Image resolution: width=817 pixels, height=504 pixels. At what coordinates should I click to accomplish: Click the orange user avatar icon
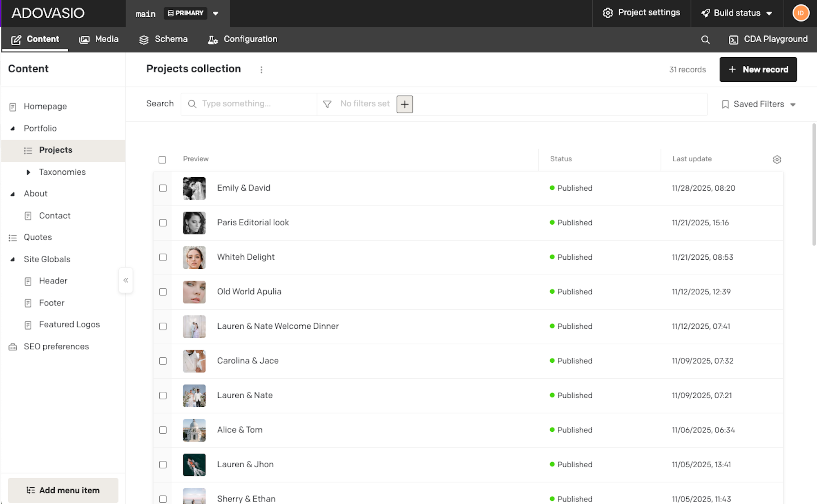coord(800,13)
